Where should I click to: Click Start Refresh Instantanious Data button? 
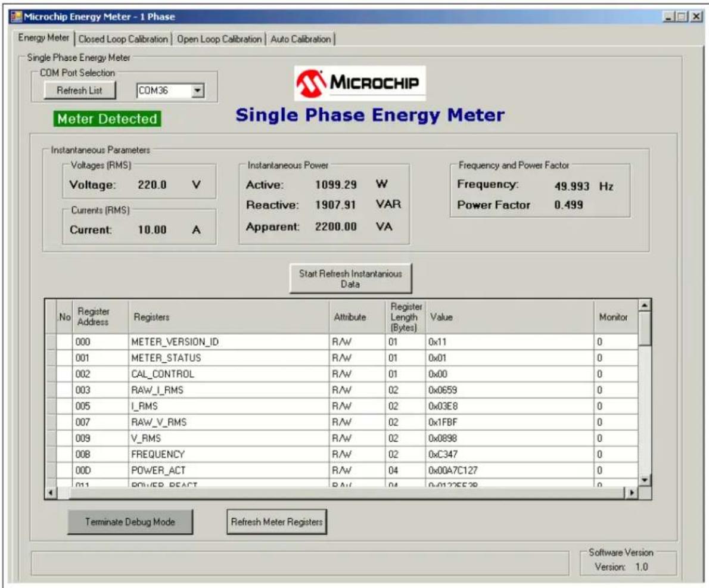tap(350, 279)
